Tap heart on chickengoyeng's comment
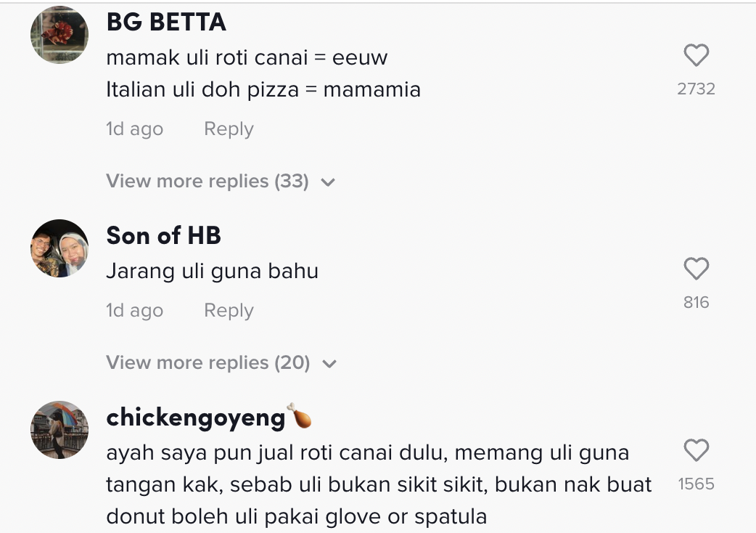This screenshot has height=533, width=756. 696,451
